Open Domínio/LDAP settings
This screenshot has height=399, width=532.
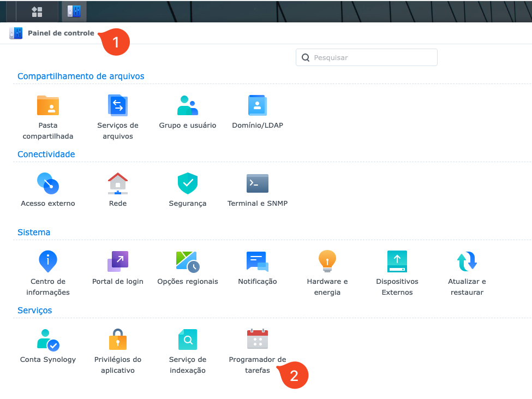tap(258, 105)
